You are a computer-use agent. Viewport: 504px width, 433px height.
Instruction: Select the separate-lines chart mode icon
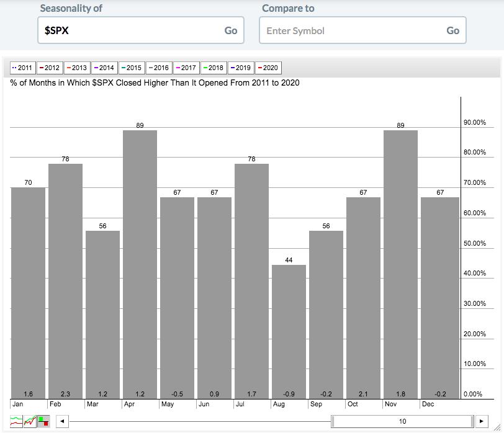[x=16, y=421]
